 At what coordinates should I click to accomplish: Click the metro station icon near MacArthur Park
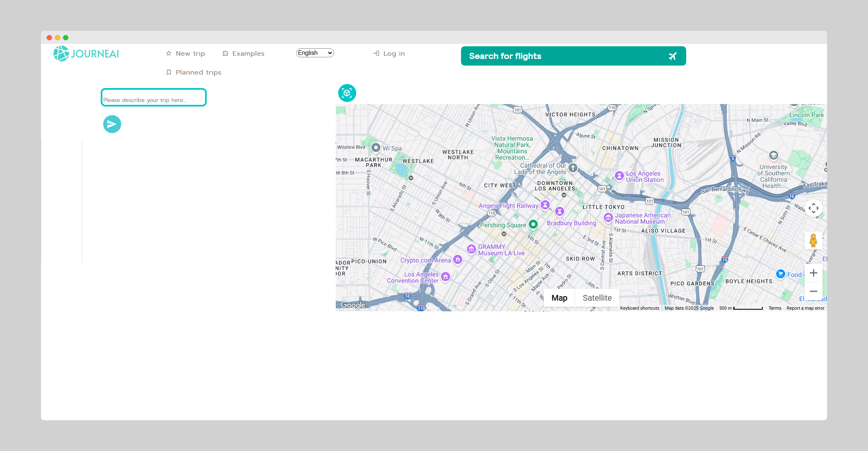point(411,178)
